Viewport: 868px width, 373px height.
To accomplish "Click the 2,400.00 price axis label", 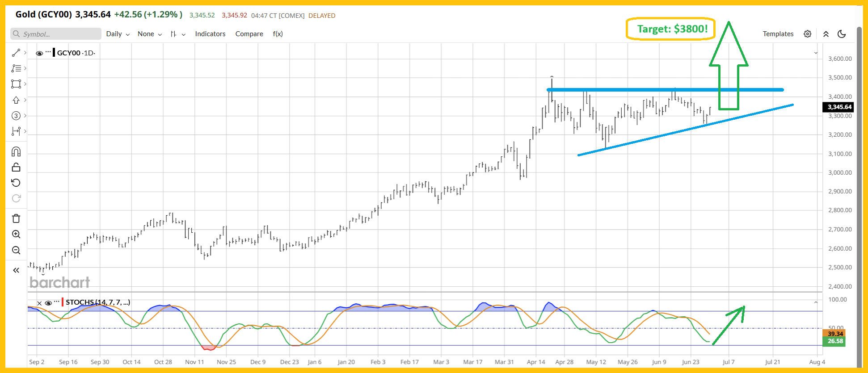I will pyautogui.click(x=840, y=286).
